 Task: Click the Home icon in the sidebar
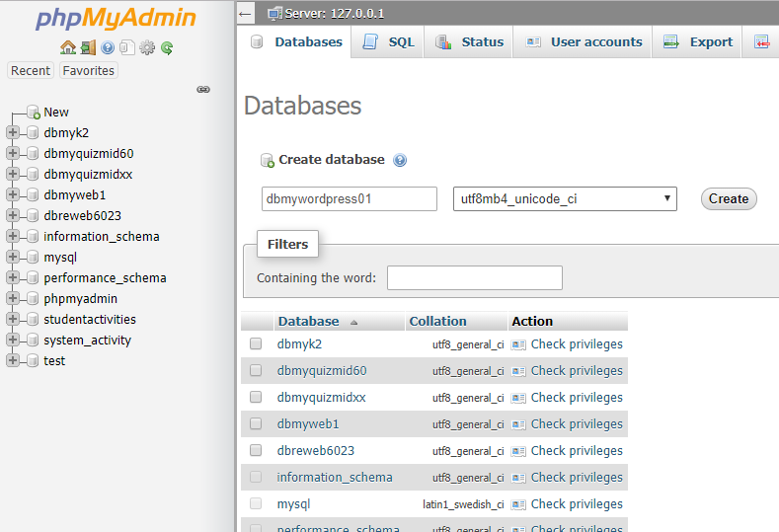coord(67,47)
